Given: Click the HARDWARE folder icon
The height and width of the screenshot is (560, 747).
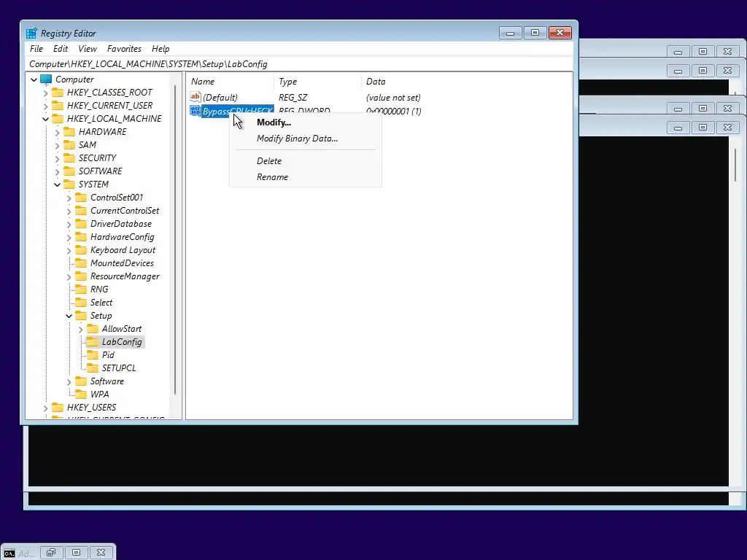Looking at the screenshot, I should pos(69,132).
